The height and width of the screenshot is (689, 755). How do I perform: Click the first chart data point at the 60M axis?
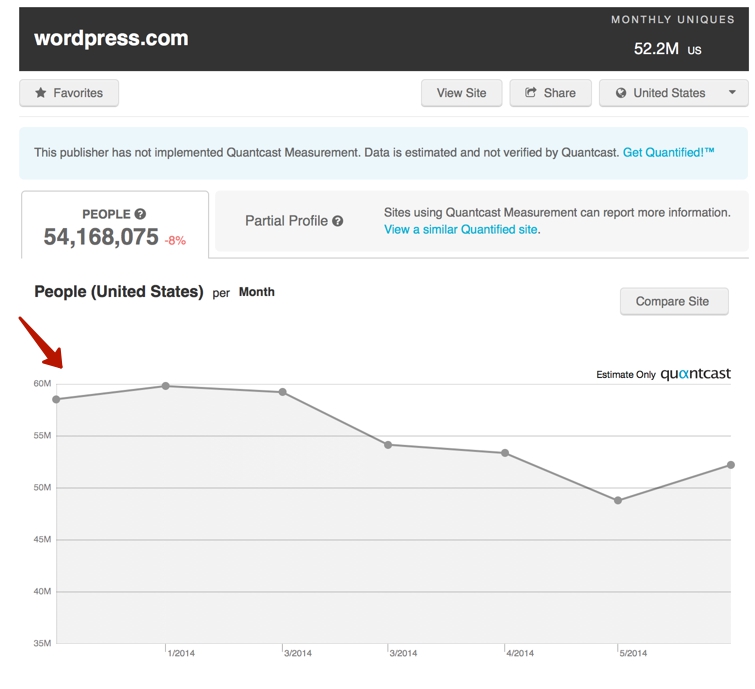pyautogui.click(x=56, y=400)
